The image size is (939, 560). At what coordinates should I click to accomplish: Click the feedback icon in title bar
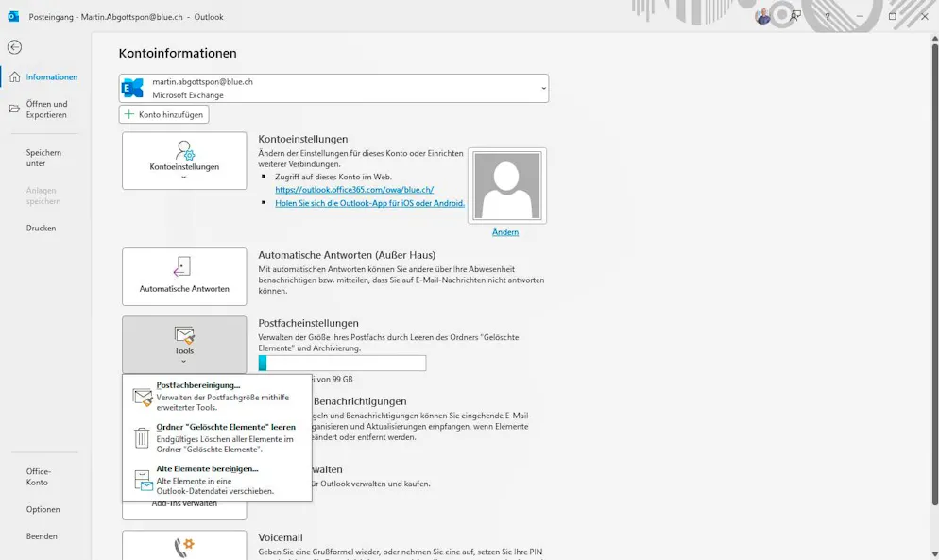[795, 17]
